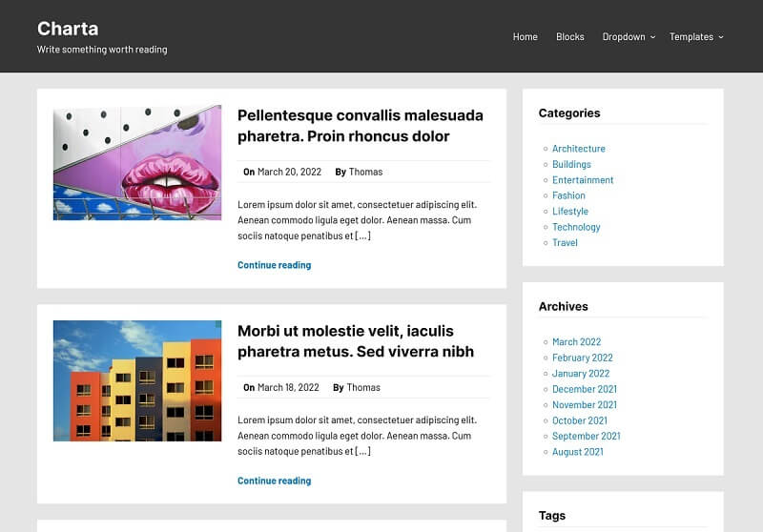Open the Templates menu item
This screenshot has width=763, height=532.
(691, 37)
